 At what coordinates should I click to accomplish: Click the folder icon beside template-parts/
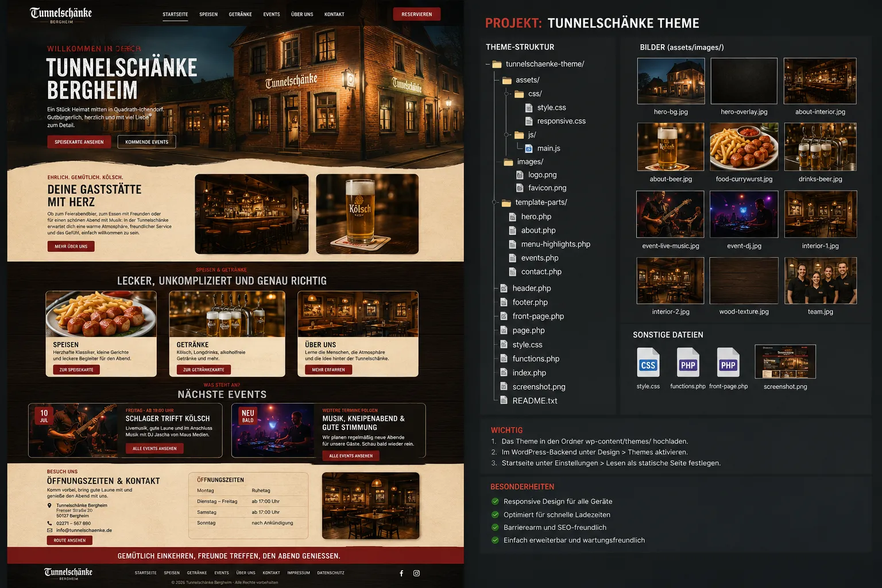pos(506,203)
